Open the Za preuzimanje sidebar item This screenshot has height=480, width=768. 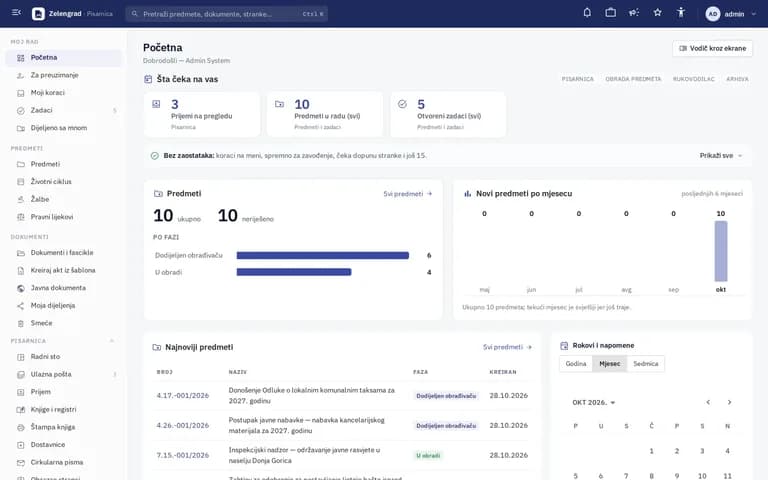tap(64, 75)
